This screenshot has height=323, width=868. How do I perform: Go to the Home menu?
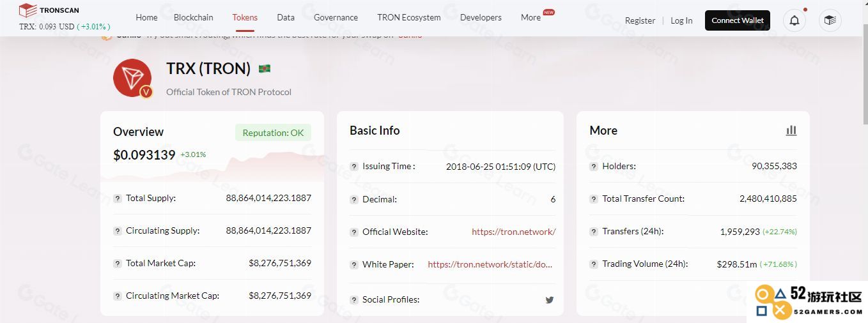[x=146, y=17]
